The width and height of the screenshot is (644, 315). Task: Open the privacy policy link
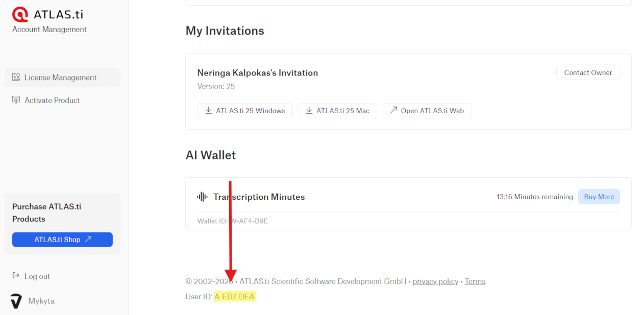435,281
